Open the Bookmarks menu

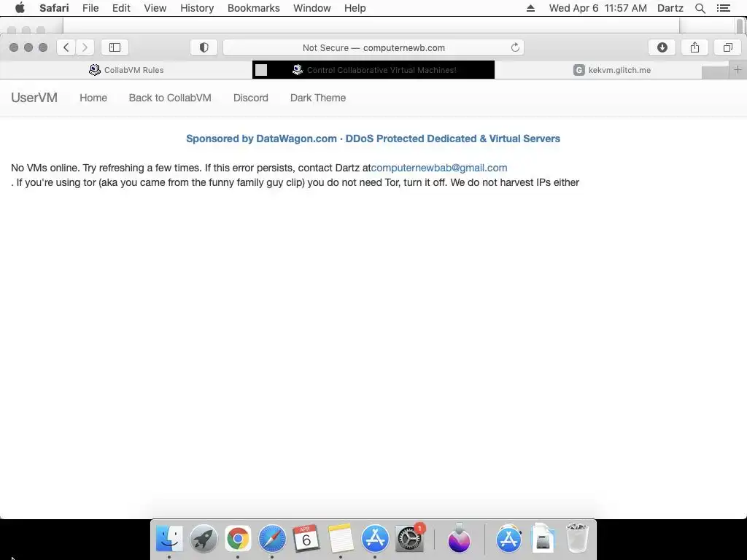pyautogui.click(x=253, y=8)
